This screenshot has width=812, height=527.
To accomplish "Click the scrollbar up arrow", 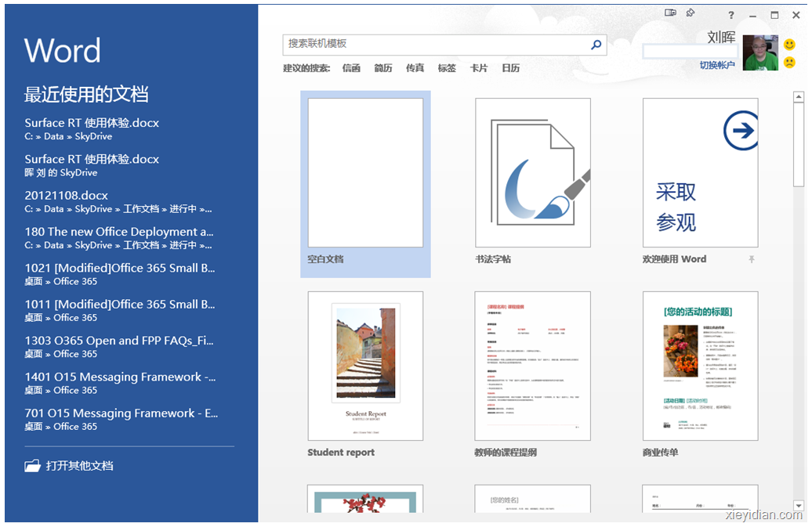I will (799, 97).
